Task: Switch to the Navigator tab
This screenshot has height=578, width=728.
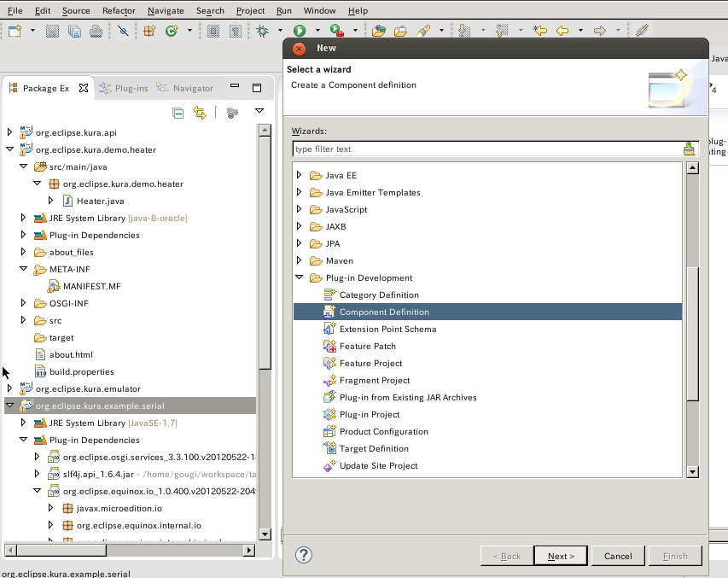Action: click(185, 88)
